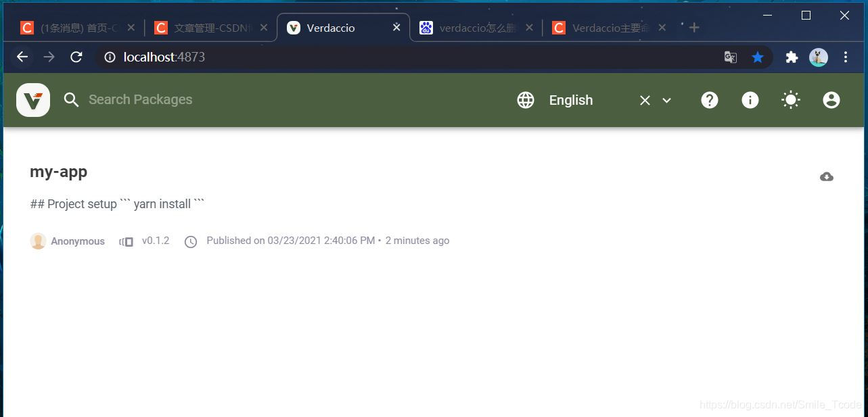Image resolution: width=868 pixels, height=417 pixels.
Task: Clear the English language selection
Action: [x=645, y=100]
